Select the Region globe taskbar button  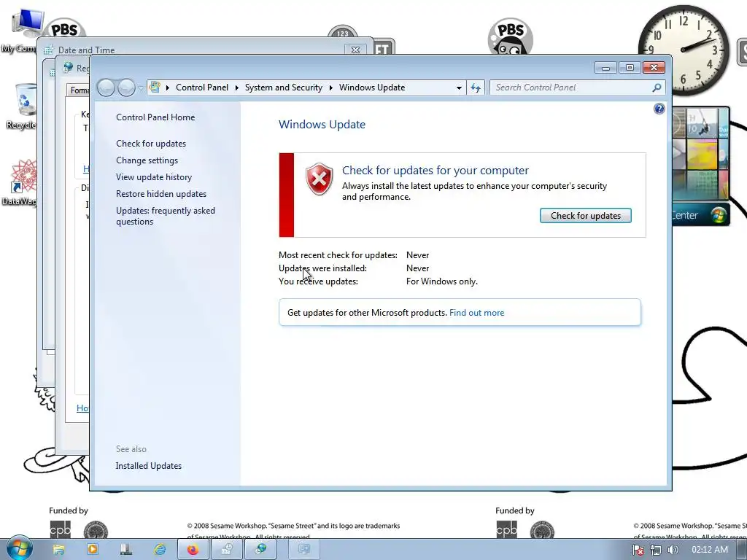click(260, 550)
